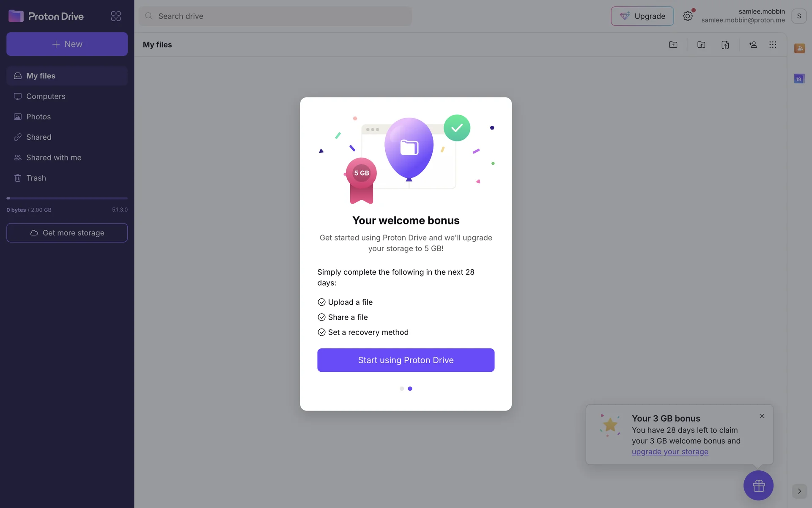This screenshot has width=812, height=508.
Task: Click the share with user icon
Action: pos(753,44)
